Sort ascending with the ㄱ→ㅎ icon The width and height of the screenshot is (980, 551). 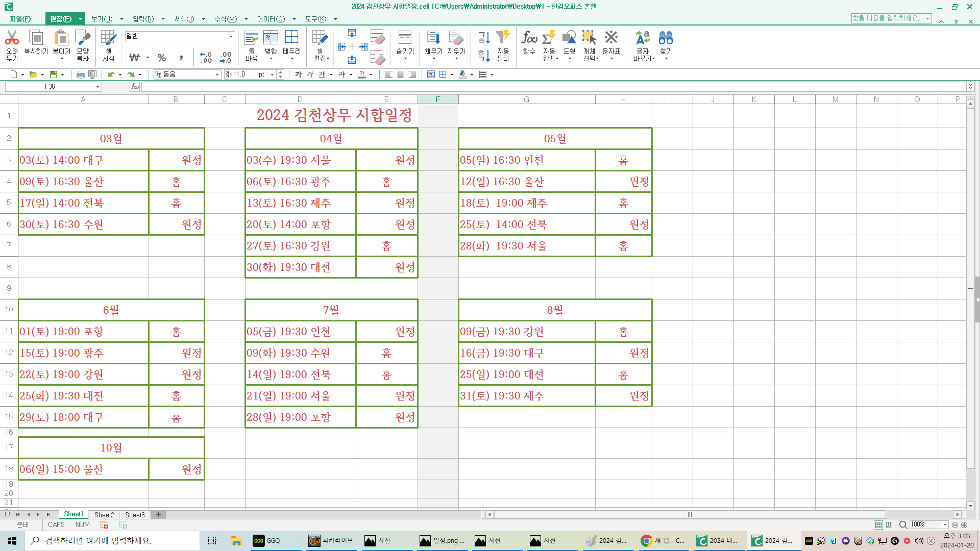484,37
